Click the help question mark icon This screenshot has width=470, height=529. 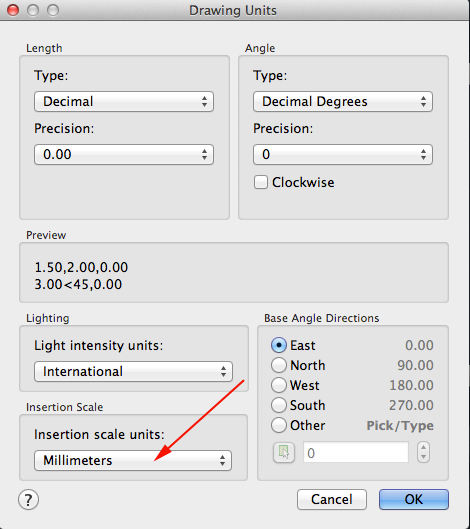click(28, 500)
